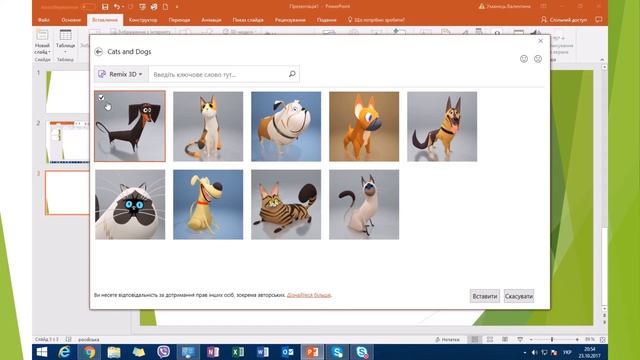Open Notes pane from the status bar
Image resolution: width=640 pixels, height=360 pixels.
[448, 339]
